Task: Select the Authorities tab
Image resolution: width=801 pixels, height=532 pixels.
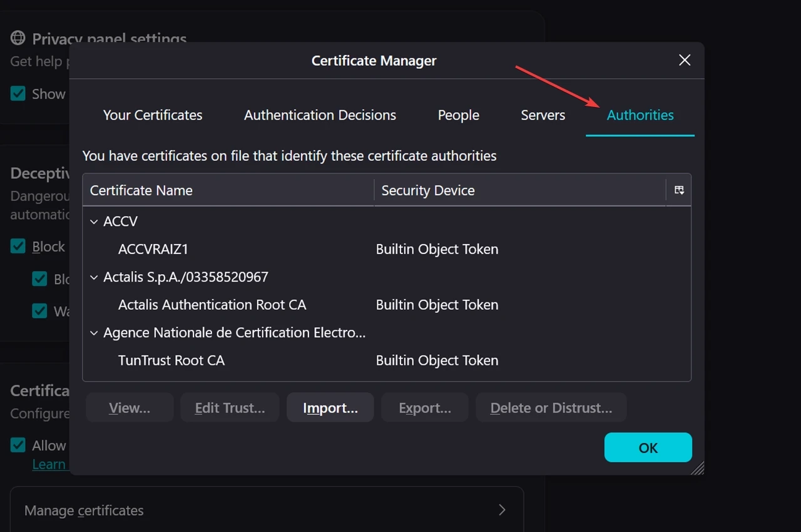Action: pyautogui.click(x=640, y=115)
